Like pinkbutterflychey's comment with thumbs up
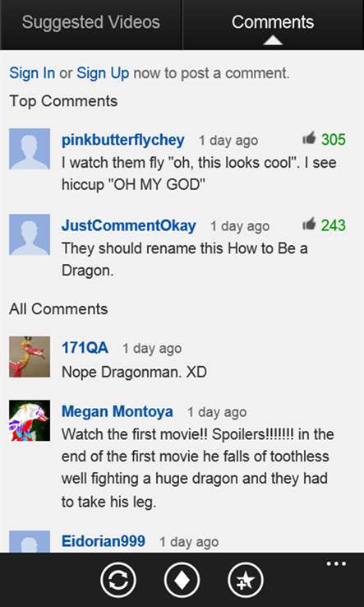The width and height of the screenshot is (364, 607). [x=309, y=138]
